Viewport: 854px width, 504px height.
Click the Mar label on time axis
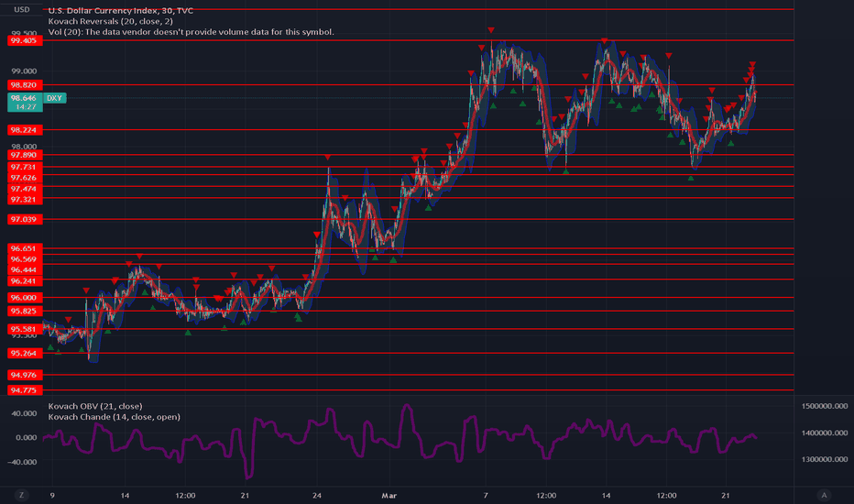[x=389, y=495]
